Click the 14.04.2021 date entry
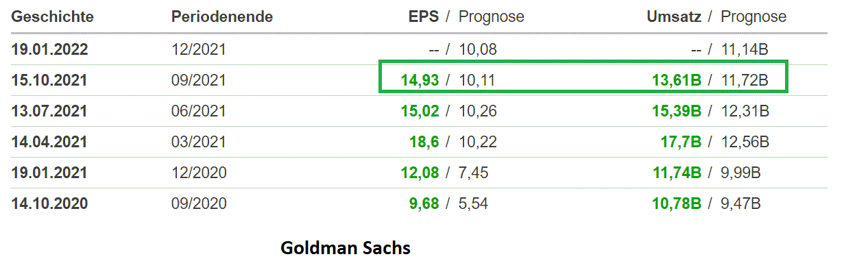Screen dimensions: 868x272 click(x=49, y=142)
